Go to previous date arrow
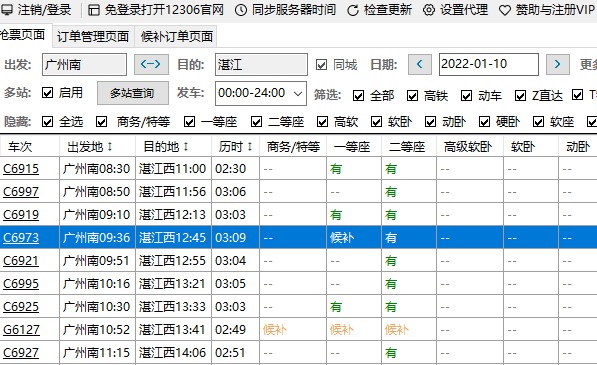This screenshot has height=365, width=597. (x=420, y=64)
